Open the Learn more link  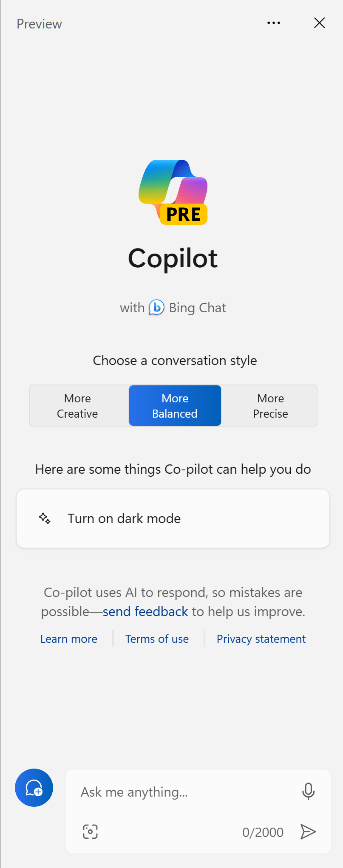coord(69,639)
